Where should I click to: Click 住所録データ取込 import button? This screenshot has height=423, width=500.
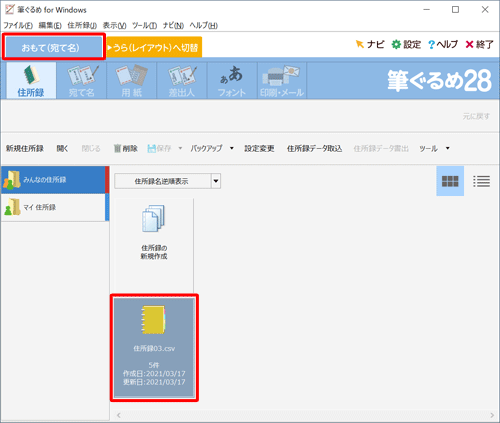pos(314,148)
